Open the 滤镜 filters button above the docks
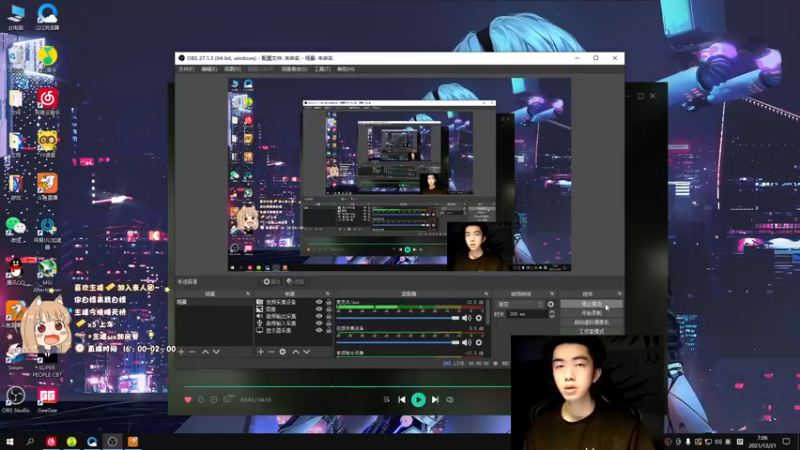This screenshot has width=800, height=450. [x=295, y=282]
